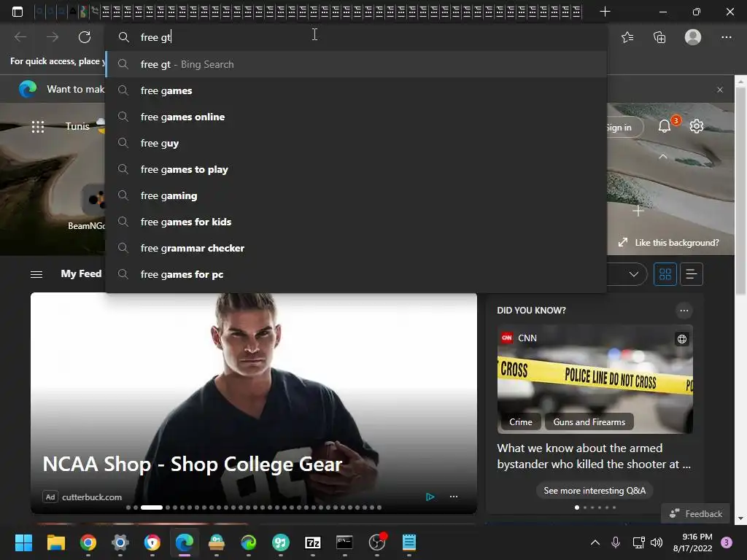This screenshot has width=747, height=560.
Task: Open page settings gear icon
Action: pos(697,126)
